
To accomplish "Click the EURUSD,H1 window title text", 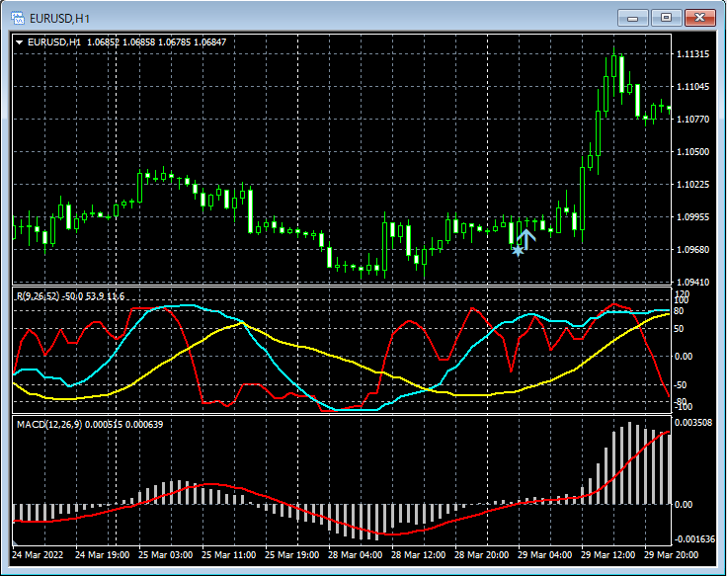I will pyautogui.click(x=59, y=18).
